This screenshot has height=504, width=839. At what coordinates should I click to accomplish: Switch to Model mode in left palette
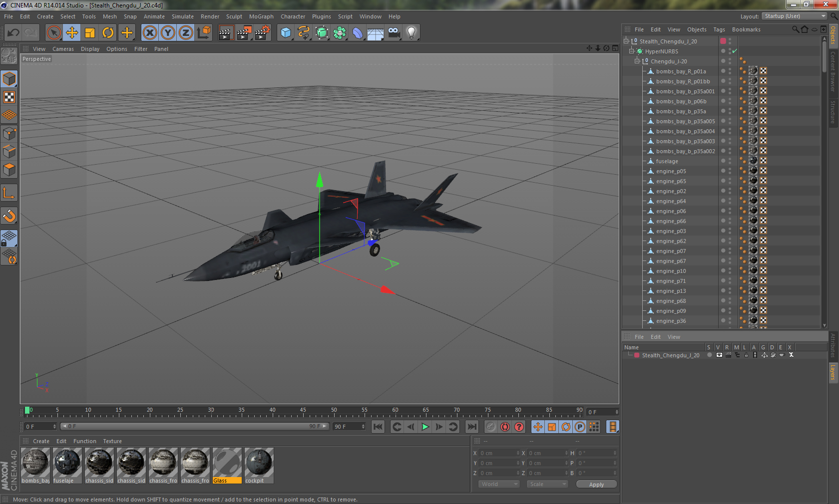[x=9, y=79]
